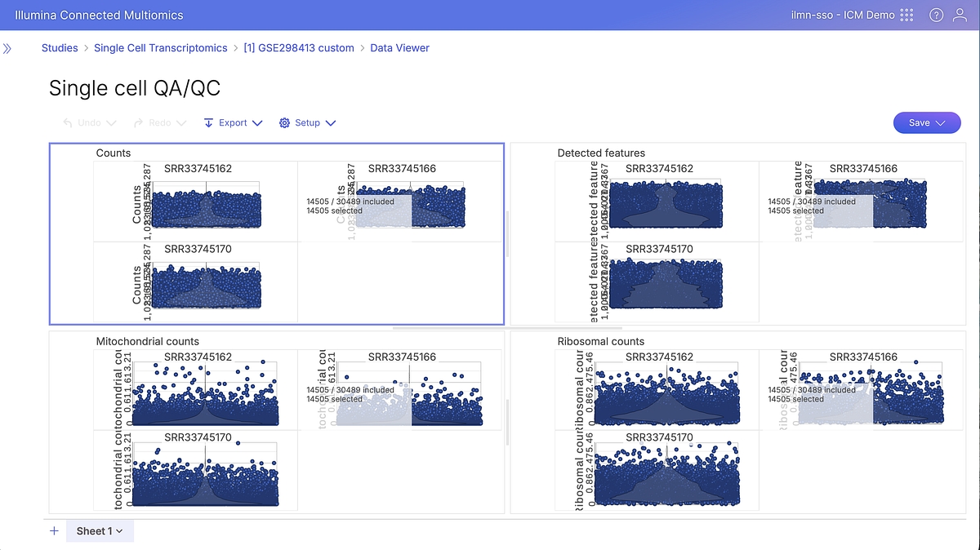
Task: Add a new sheet with plus icon
Action: click(54, 531)
